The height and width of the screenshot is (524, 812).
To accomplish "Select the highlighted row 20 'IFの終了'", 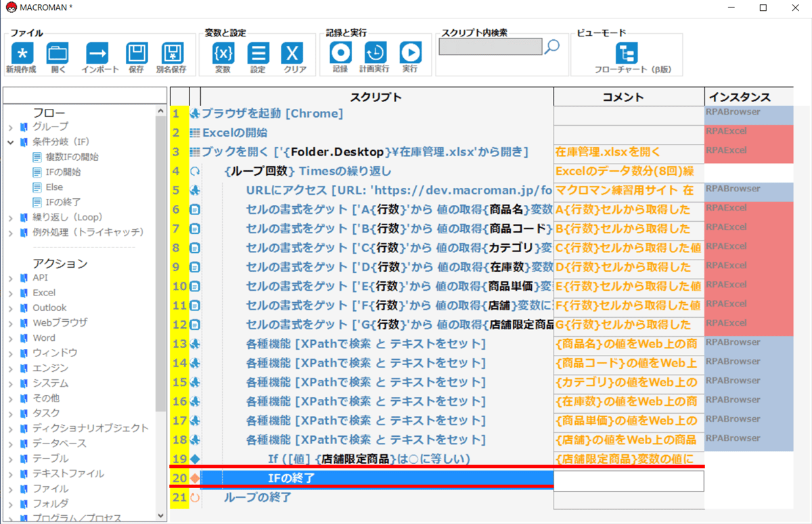I will 377,479.
